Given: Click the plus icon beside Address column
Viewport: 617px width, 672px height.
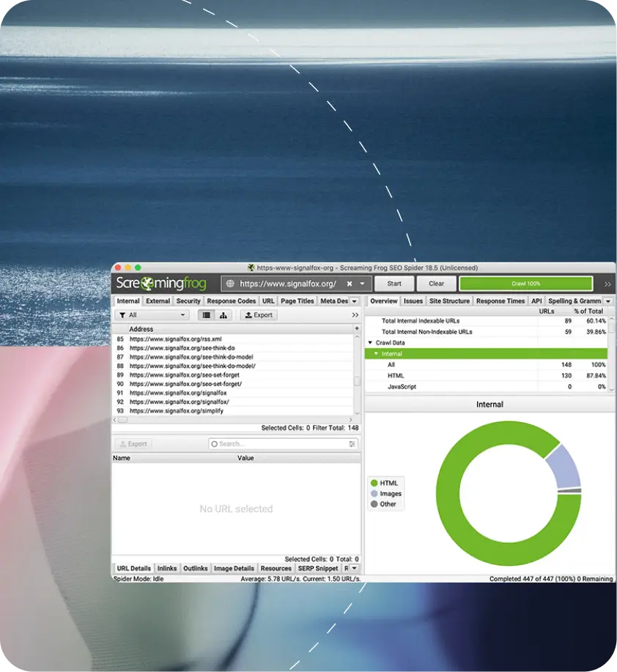Looking at the screenshot, I should click(x=357, y=329).
